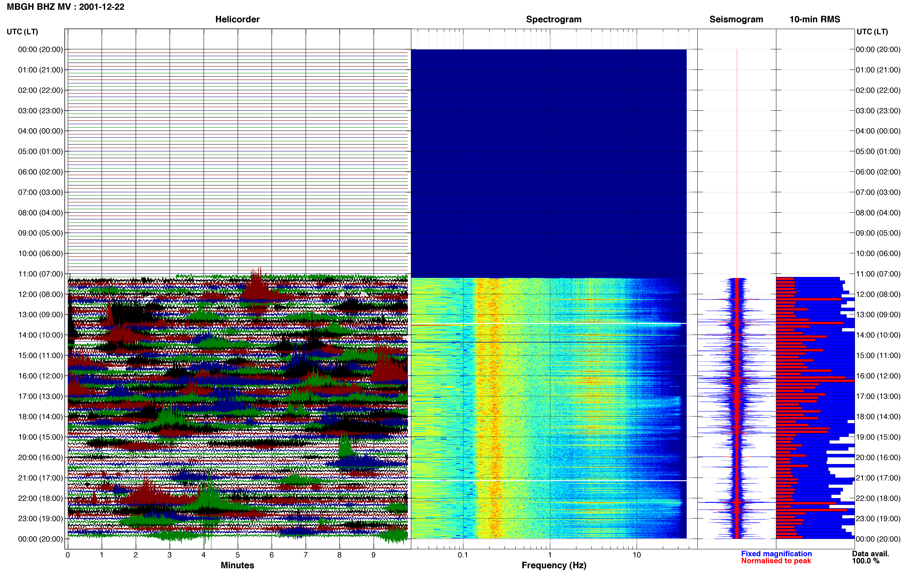The image size is (924, 578).
Task: Click left time label '10:00 (06:00)'
Action: coord(41,253)
